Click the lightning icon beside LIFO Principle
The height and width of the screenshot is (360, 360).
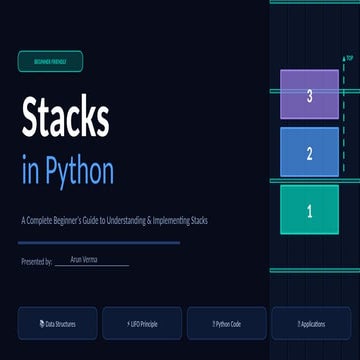[128, 324]
